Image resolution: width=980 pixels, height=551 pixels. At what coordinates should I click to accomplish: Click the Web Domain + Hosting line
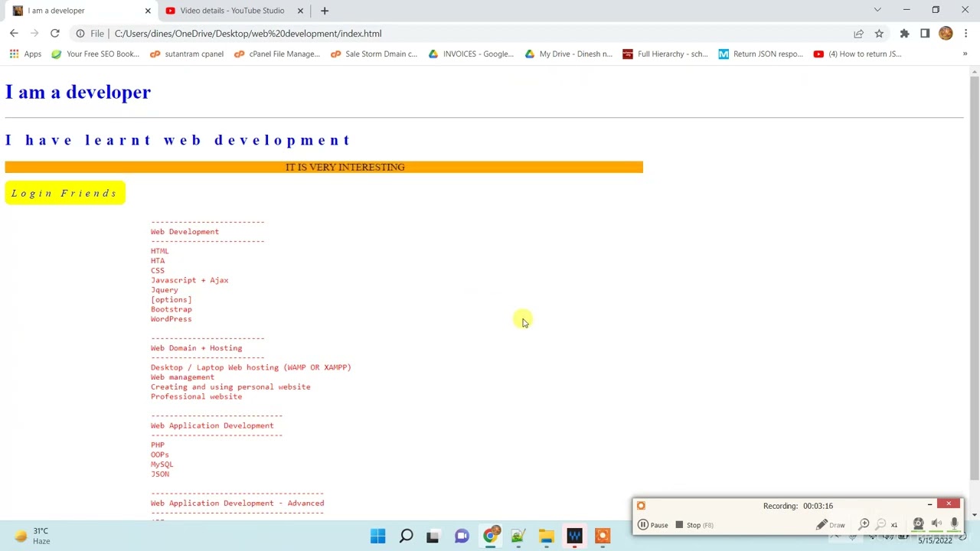[196, 348]
